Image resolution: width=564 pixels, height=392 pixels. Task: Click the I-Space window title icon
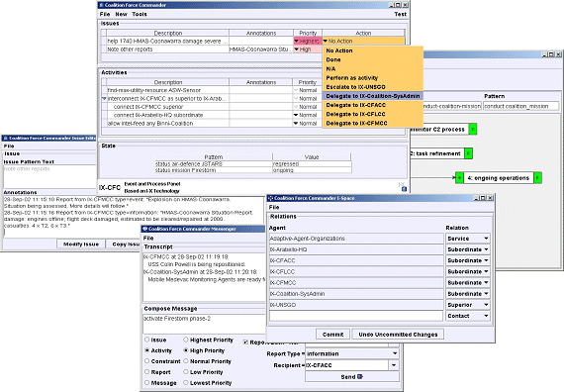(x=271, y=198)
